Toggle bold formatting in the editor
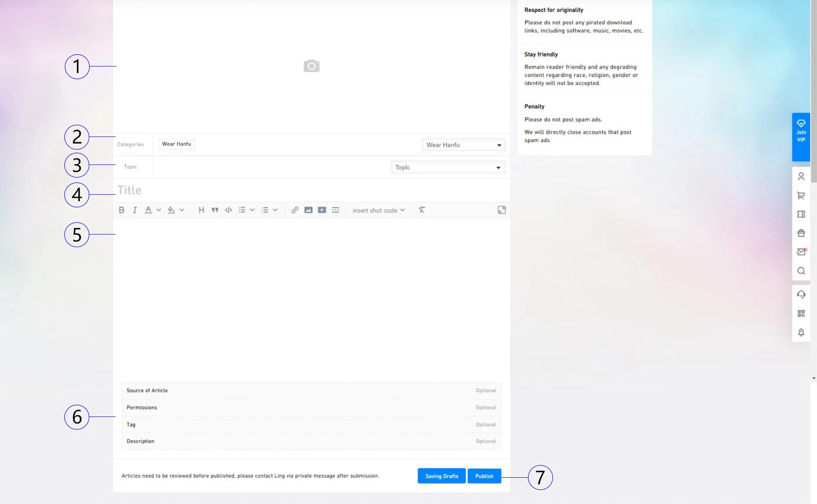 point(122,210)
